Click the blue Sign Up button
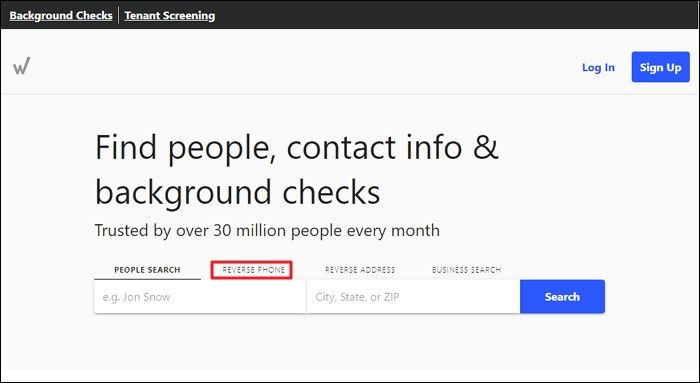700x383 pixels. click(x=660, y=67)
